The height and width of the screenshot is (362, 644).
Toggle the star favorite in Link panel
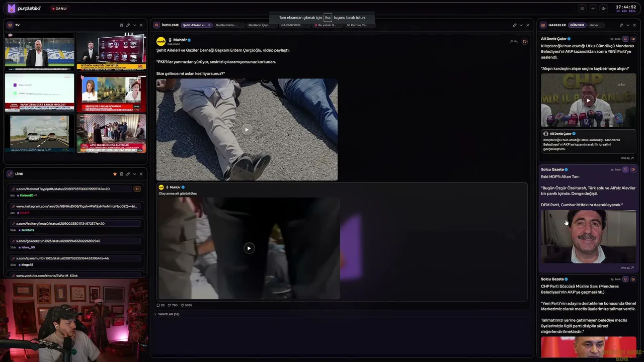(115, 174)
